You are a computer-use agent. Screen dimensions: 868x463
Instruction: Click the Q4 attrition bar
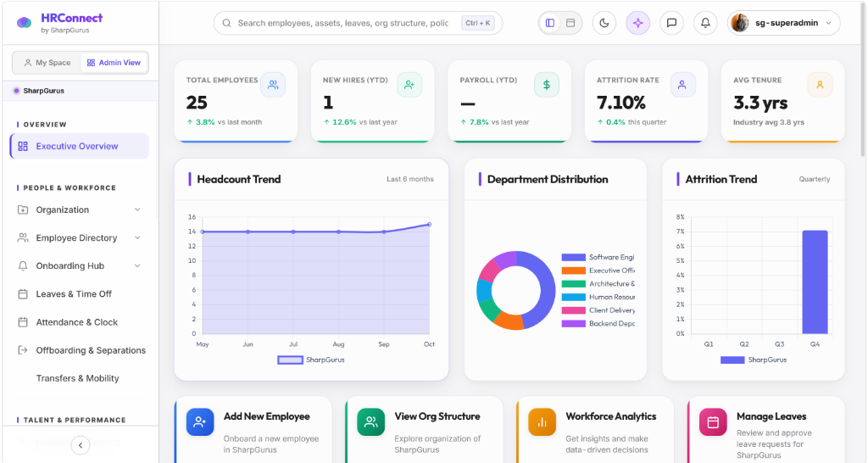click(x=815, y=282)
